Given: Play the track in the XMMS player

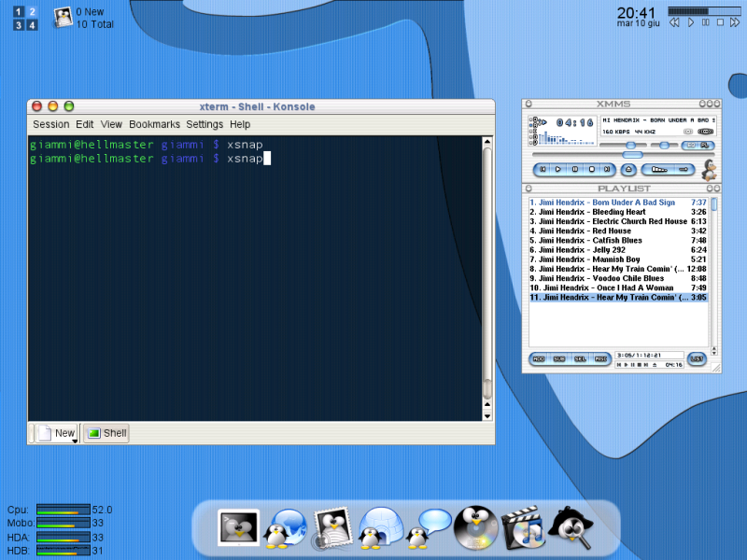Looking at the screenshot, I should [557, 169].
